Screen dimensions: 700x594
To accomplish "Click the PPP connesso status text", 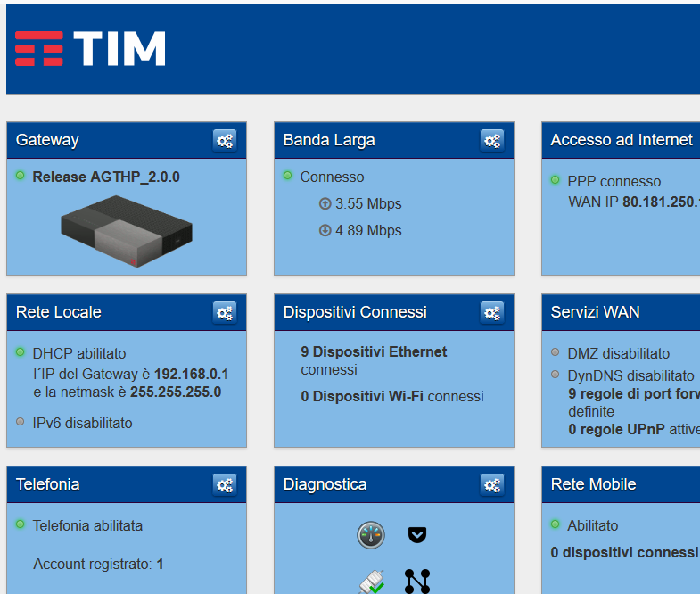I will point(614,182).
